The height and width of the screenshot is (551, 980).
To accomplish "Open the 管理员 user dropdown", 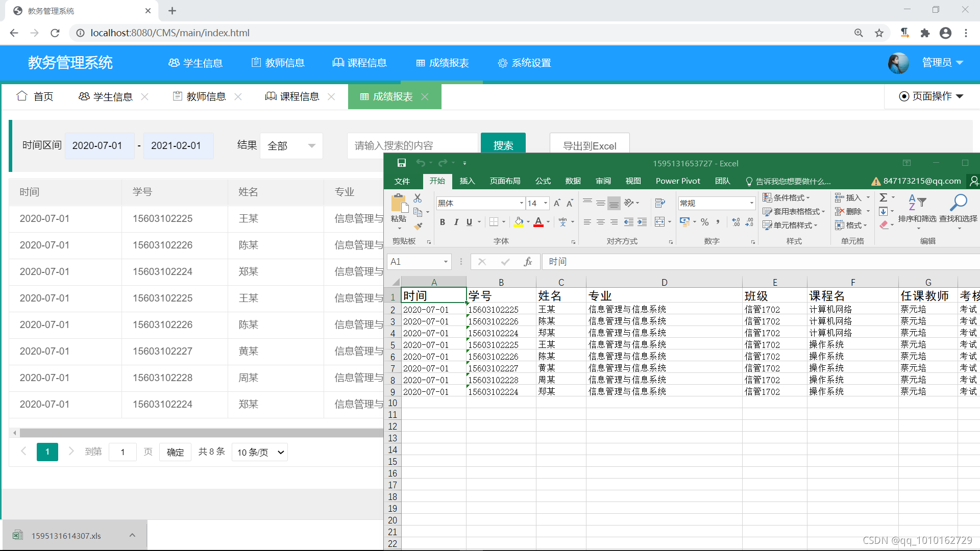I will click(942, 63).
